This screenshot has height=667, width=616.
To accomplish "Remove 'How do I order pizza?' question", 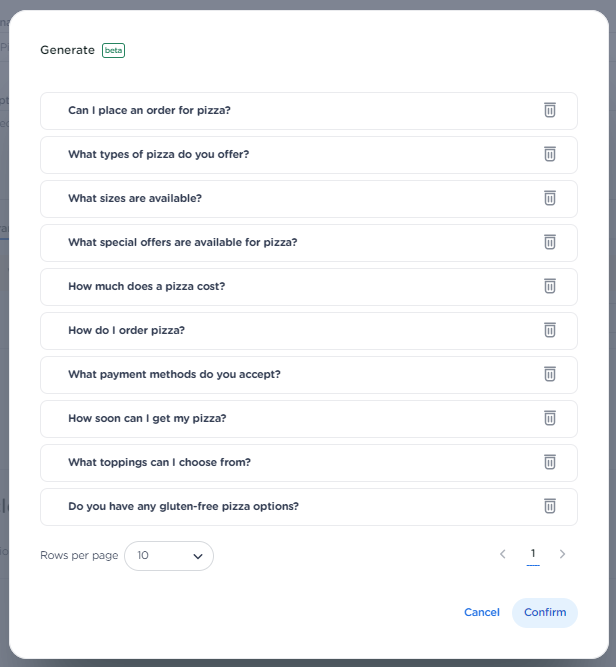I will [549, 330].
